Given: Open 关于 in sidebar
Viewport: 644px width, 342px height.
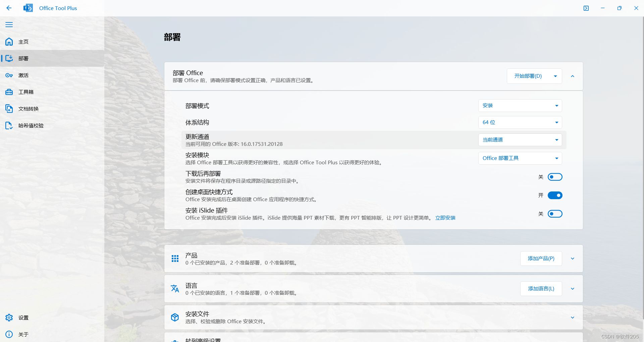Looking at the screenshot, I should (x=52, y=334).
